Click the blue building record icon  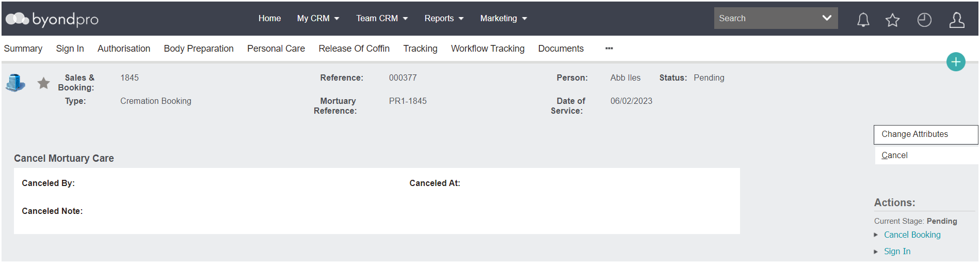pos(15,83)
